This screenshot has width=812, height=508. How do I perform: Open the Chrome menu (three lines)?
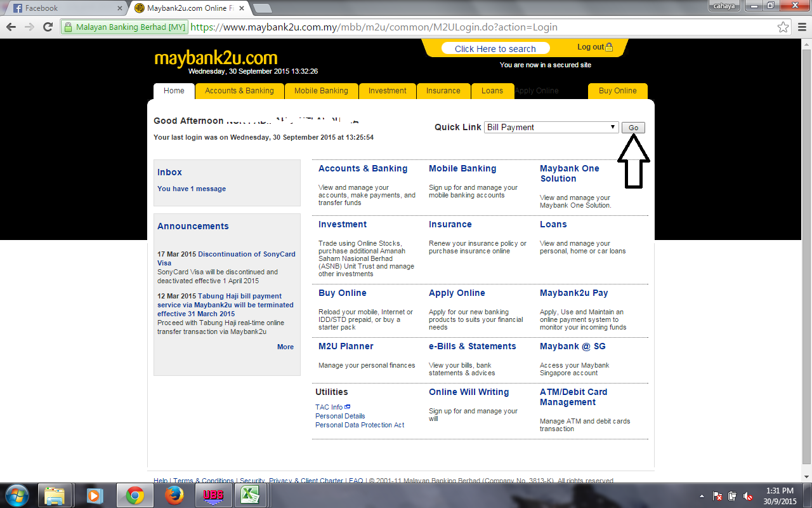point(801,27)
